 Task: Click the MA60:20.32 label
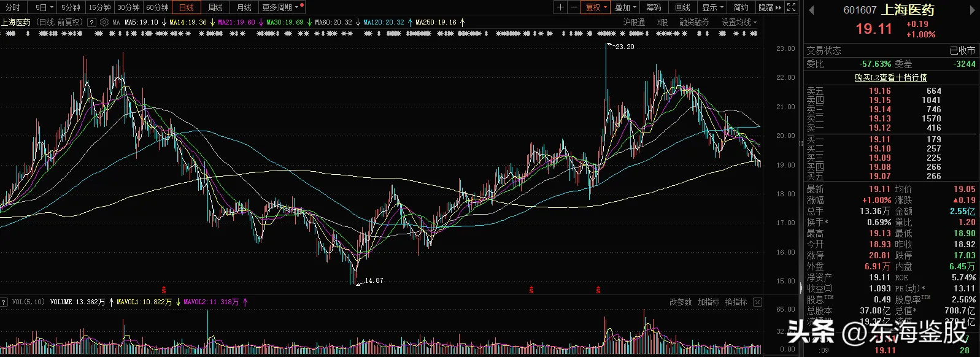333,22
